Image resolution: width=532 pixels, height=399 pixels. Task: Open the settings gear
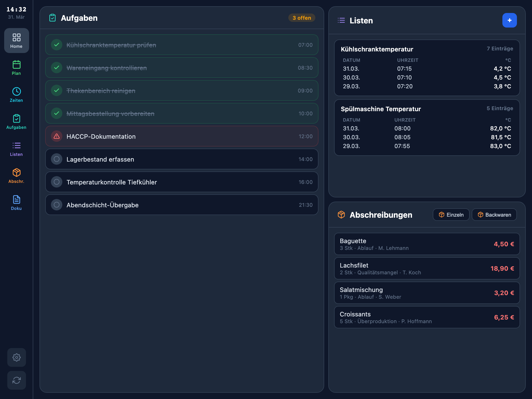16,357
